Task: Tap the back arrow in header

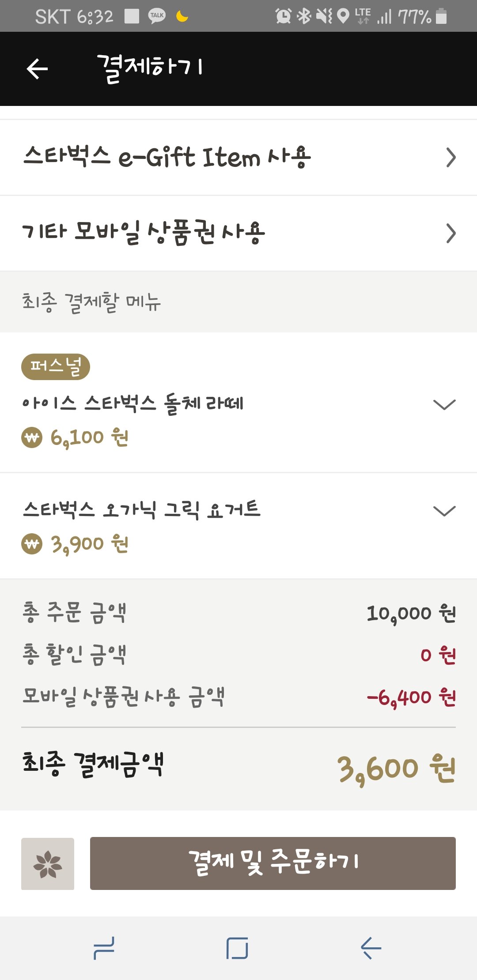Action: click(x=37, y=69)
